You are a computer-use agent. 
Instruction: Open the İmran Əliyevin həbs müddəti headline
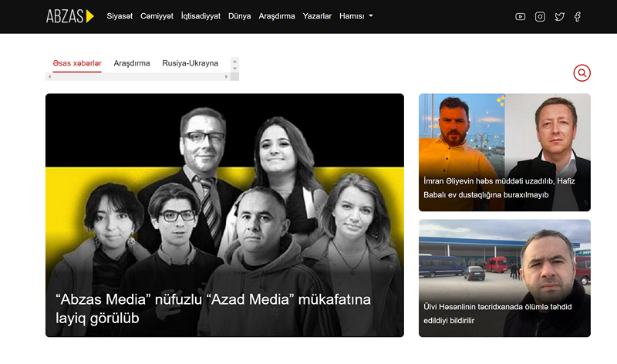click(x=499, y=187)
